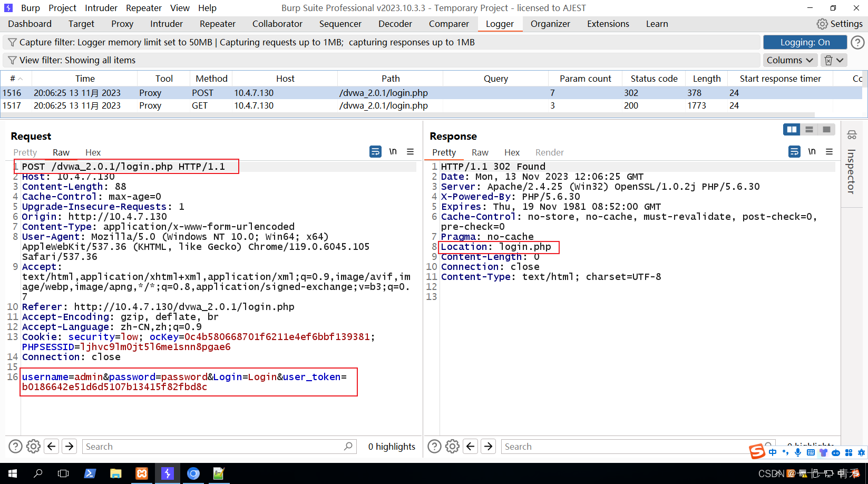This screenshot has width=868, height=484.
Task: Toggle word wrap icon in Response panel
Action: coord(794,152)
